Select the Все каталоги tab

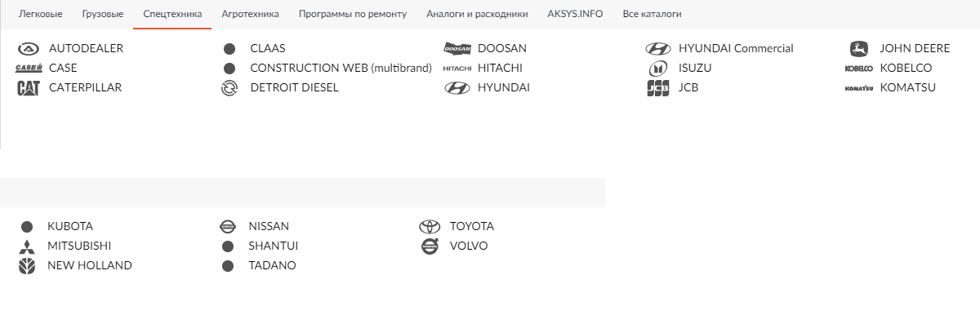click(x=652, y=14)
